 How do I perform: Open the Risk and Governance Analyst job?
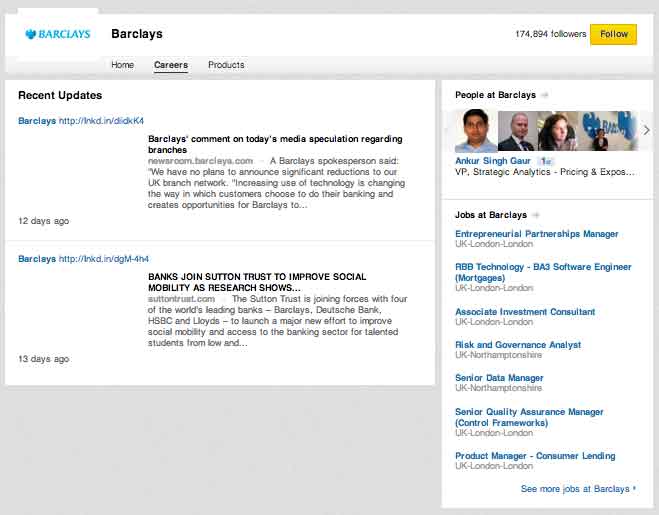pos(518,345)
